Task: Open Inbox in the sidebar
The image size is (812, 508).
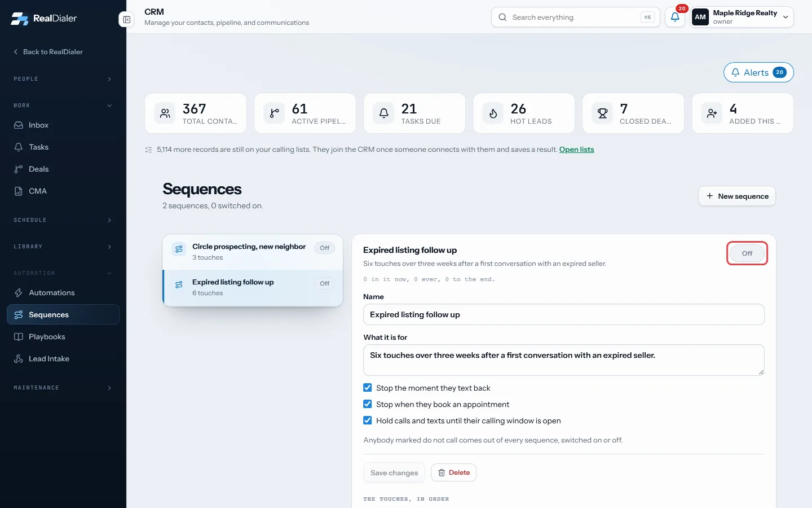Action: pos(63,125)
